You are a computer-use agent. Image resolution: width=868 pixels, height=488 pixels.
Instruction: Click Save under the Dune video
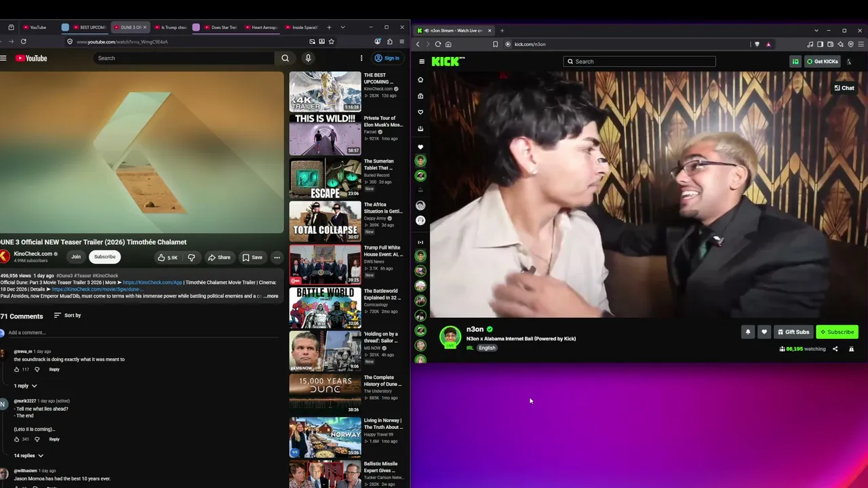point(252,258)
